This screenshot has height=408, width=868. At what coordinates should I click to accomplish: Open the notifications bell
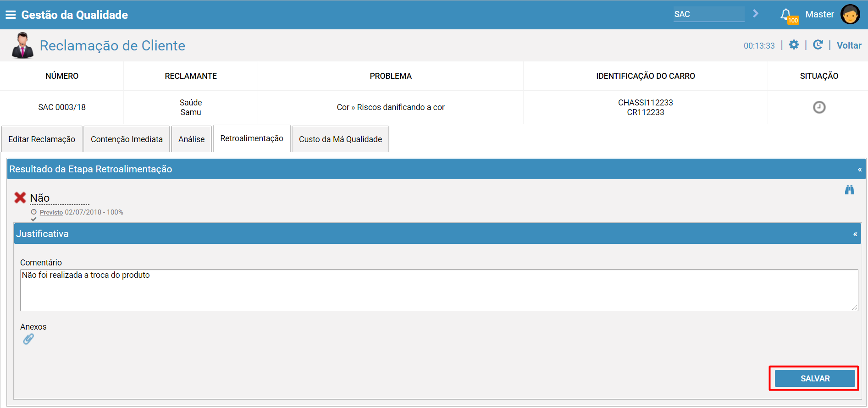click(x=786, y=15)
